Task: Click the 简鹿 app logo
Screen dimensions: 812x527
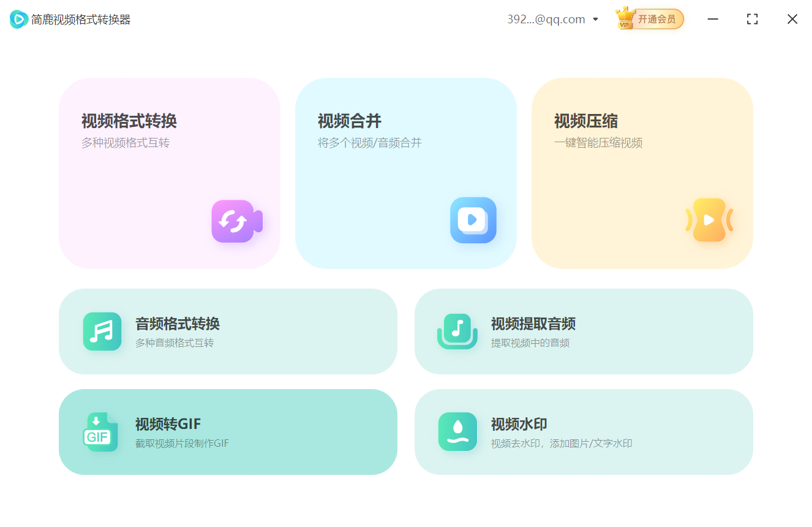Action: click(18, 19)
